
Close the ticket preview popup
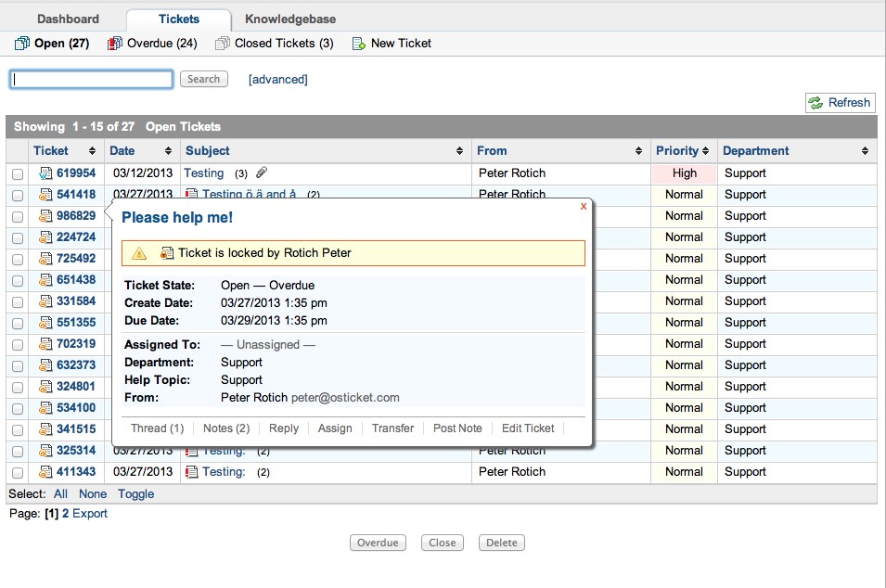point(584,206)
